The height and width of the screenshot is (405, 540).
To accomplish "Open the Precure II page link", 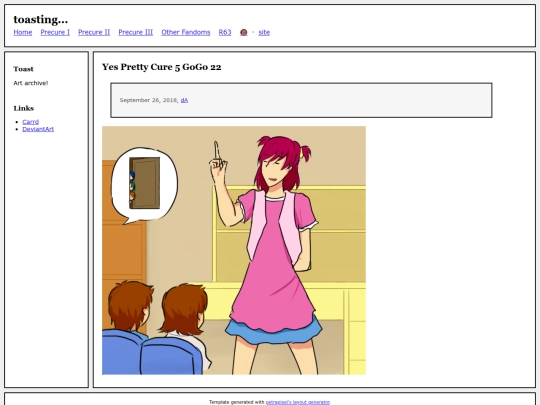I will pyautogui.click(x=94, y=32).
